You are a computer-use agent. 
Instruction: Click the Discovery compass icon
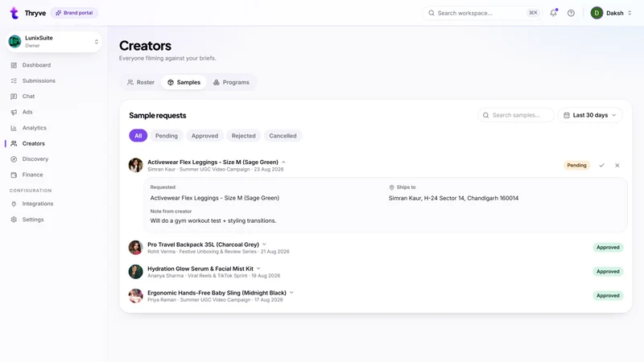click(14, 159)
